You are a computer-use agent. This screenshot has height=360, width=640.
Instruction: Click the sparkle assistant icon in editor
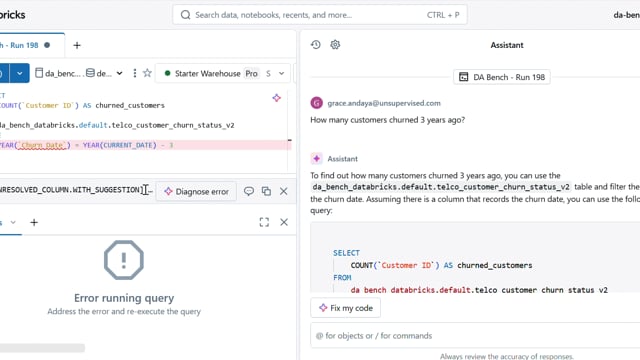(277, 98)
